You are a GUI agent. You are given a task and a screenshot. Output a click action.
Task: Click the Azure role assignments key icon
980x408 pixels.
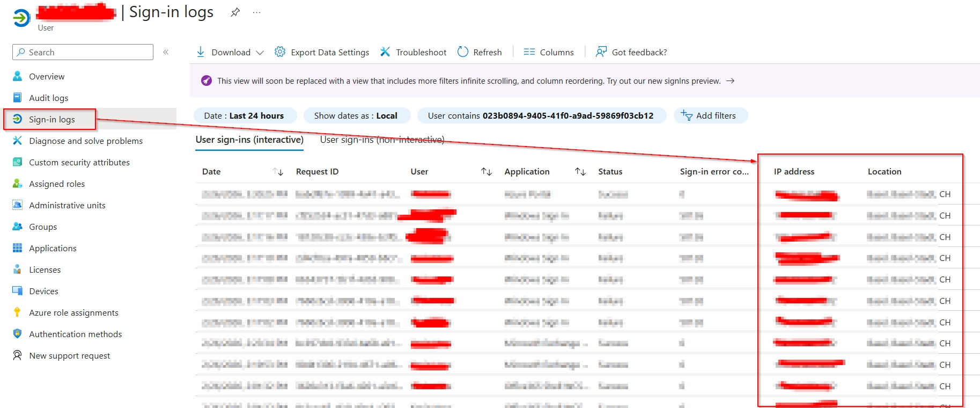click(17, 312)
